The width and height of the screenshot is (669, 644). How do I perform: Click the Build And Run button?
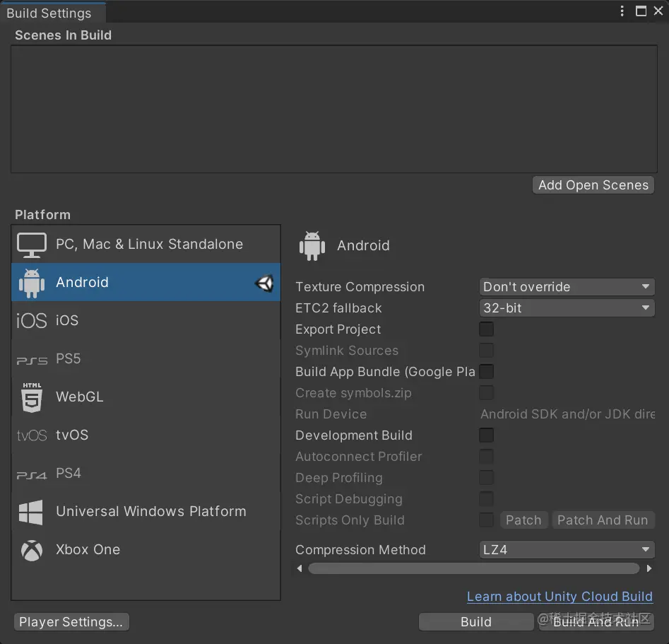(x=596, y=622)
